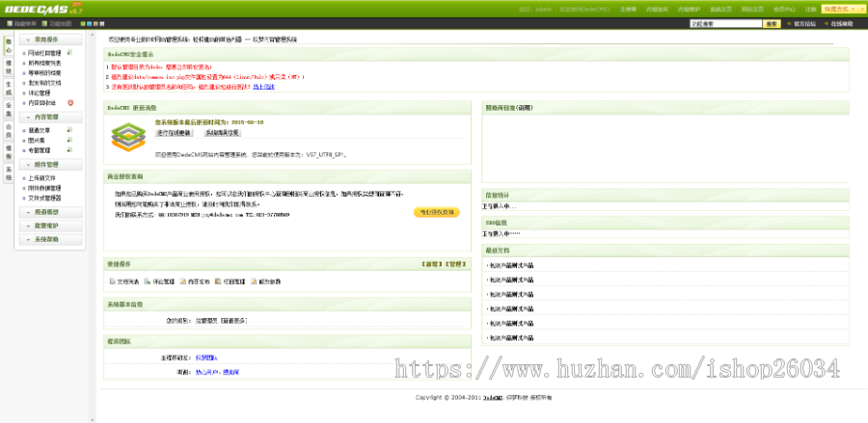Click the 官方论坛 arrow icon
Viewport: 868px width, 423px height.
click(789, 24)
